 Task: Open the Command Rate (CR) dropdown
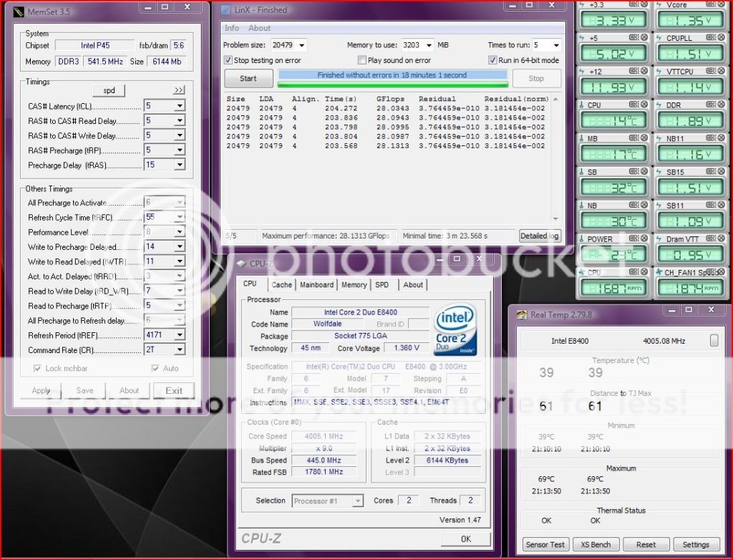pyautogui.click(x=180, y=349)
